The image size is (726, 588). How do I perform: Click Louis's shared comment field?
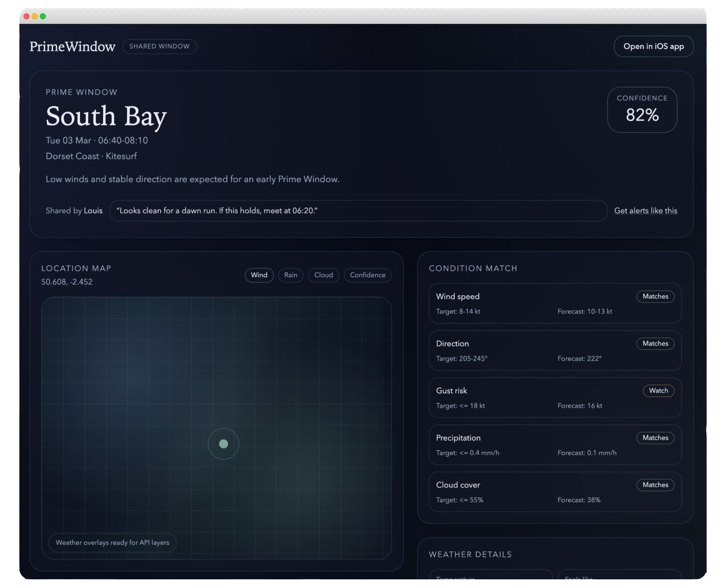358,211
